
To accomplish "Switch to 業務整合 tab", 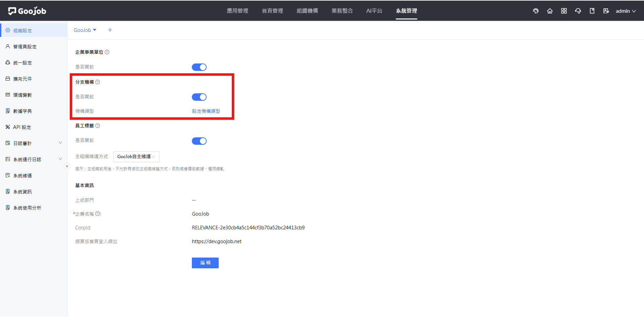I will click(x=342, y=11).
